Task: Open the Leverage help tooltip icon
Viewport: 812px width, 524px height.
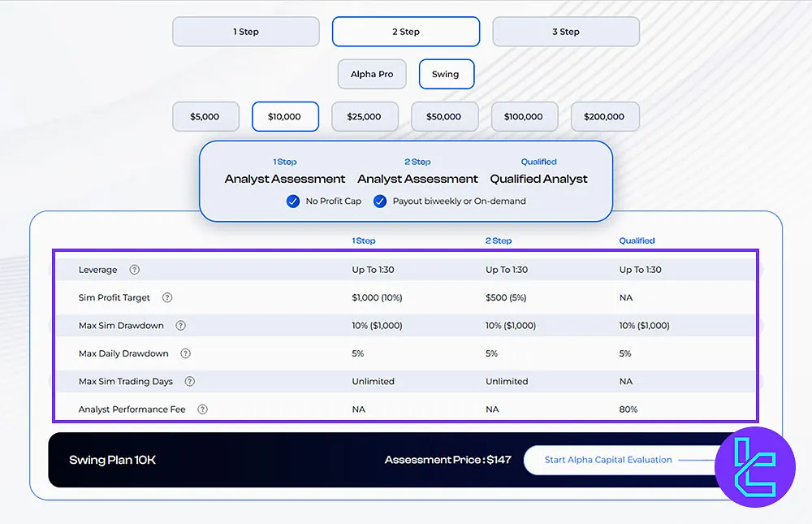Action: [x=135, y=270]
